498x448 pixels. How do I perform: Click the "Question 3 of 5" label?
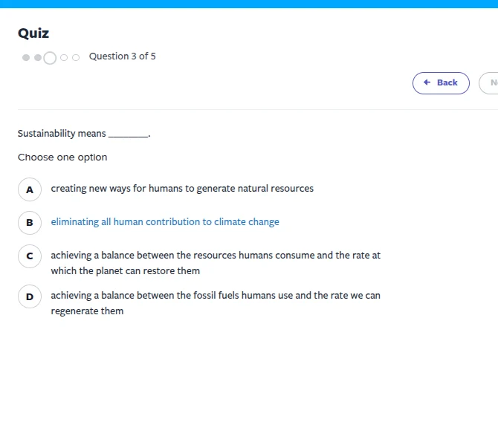[123, 56]
